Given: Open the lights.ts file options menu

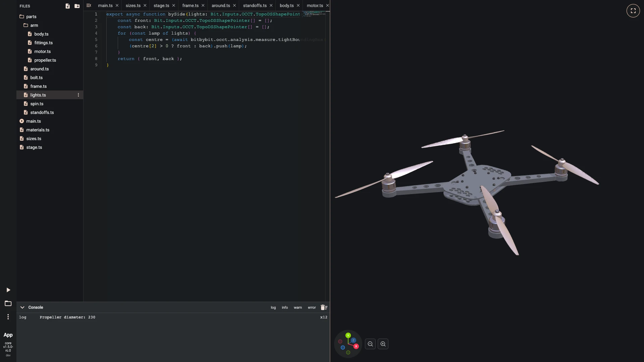Looking at the screenshot, I should (78, 95).
